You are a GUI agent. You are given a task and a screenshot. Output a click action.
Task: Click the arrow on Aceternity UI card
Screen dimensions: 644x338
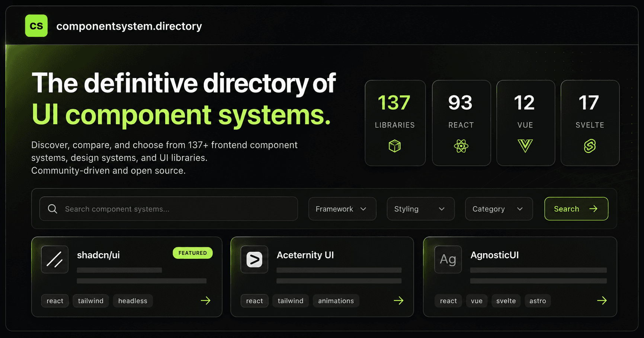(x=399, y=300)
